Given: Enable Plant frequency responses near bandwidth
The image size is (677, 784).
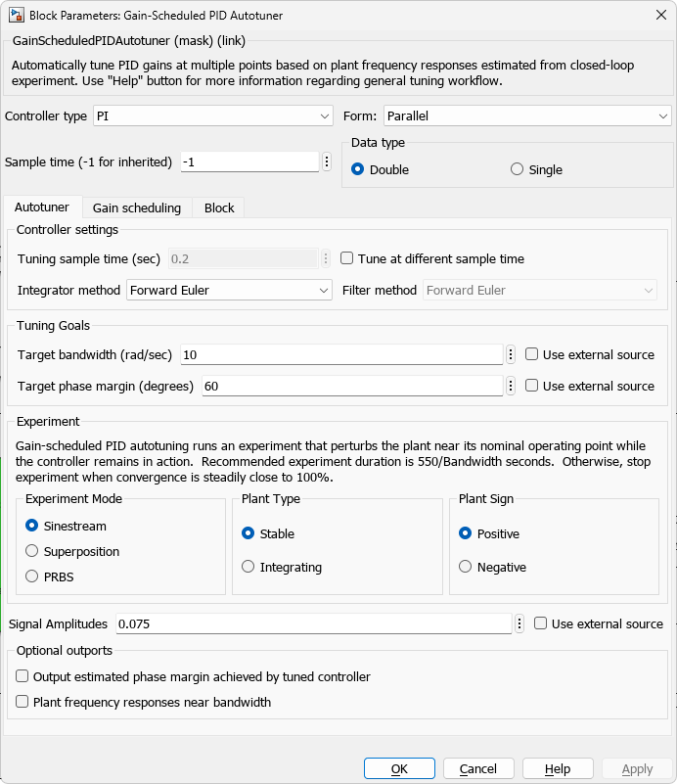Looking at the screenshot, I should [x=23, y=702].
